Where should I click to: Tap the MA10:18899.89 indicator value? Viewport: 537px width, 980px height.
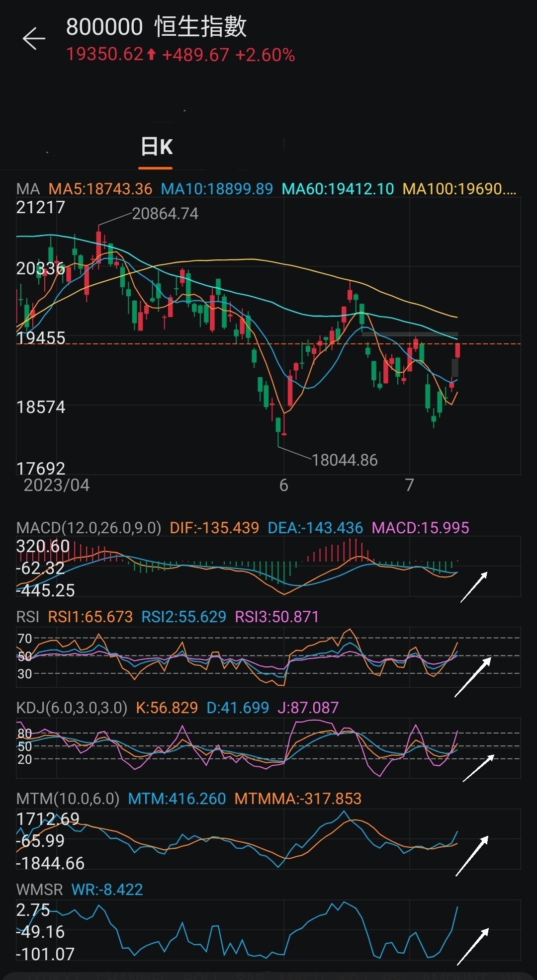coord(217,189)
